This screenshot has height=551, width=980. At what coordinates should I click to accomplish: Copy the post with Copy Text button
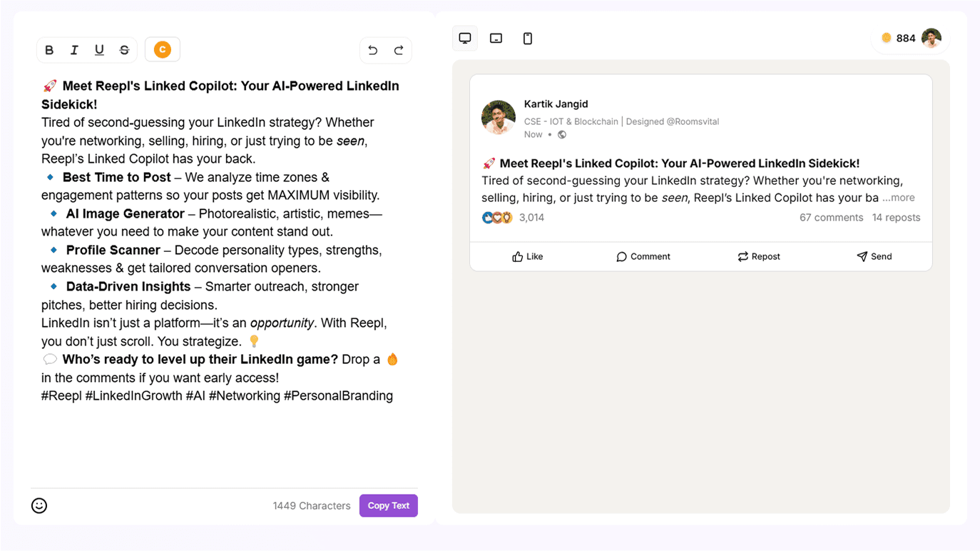point(389,505)
